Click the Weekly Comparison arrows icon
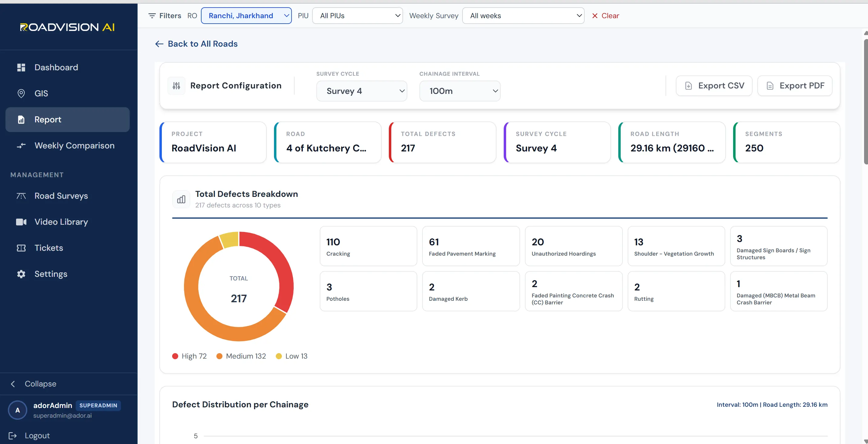The image size is (868, 444). [21, 145]
